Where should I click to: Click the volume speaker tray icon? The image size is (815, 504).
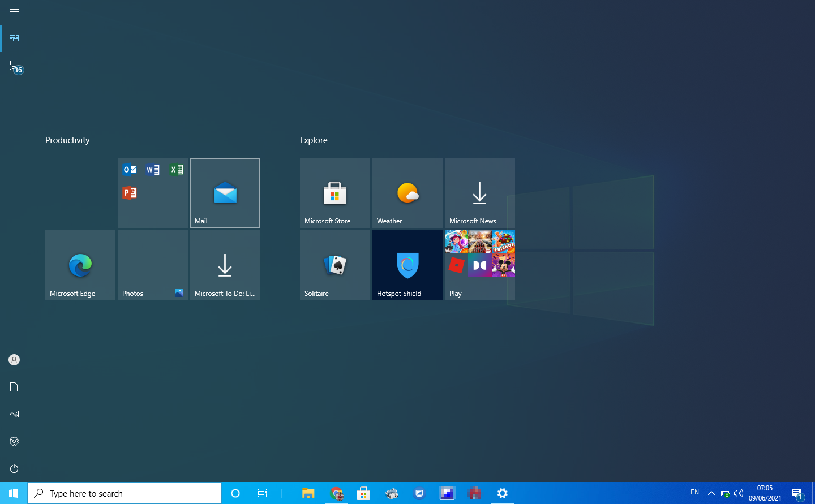(x=739, y=493)
